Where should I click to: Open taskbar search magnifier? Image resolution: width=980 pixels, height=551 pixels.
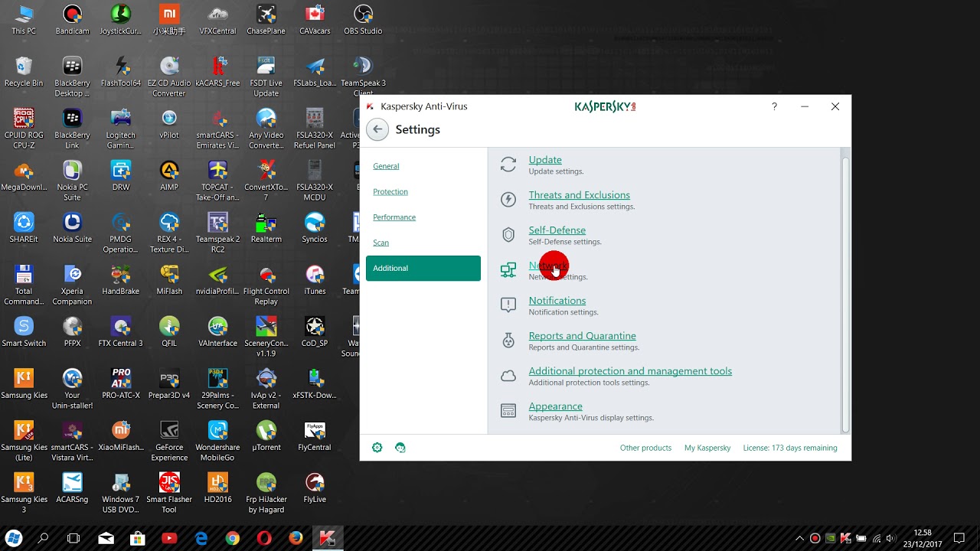point(44,539)
